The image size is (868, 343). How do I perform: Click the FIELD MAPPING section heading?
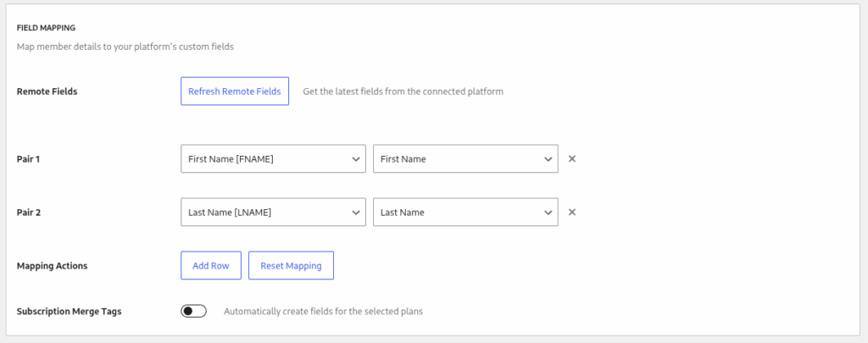[x=46, y=28]
